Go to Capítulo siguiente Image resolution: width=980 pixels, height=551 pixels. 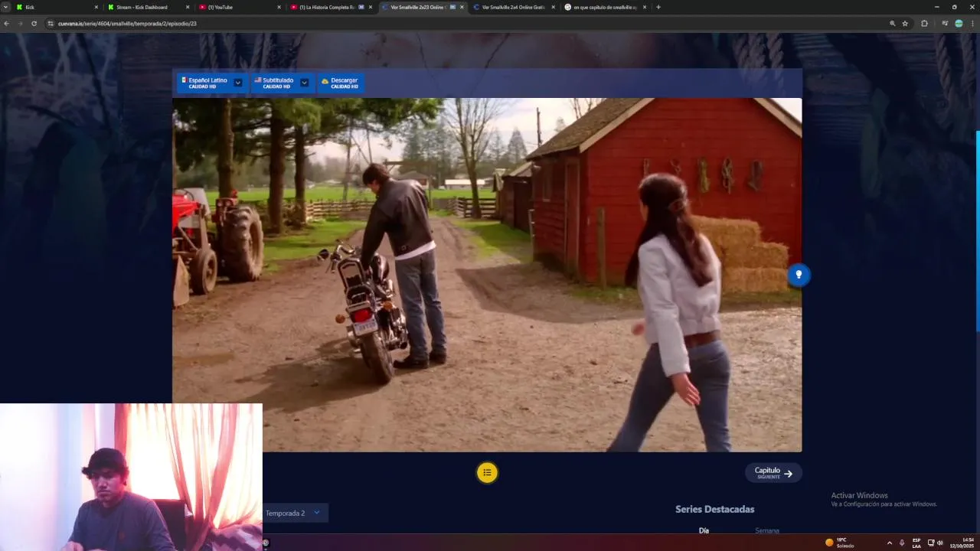pyautogui.click(x=773, y=473)
